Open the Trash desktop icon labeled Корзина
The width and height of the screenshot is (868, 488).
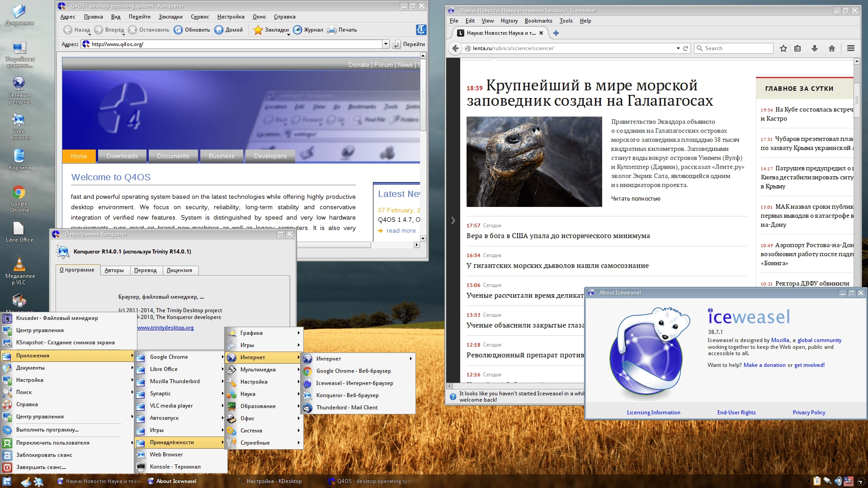pyautogui.click(x=19, y=156)
